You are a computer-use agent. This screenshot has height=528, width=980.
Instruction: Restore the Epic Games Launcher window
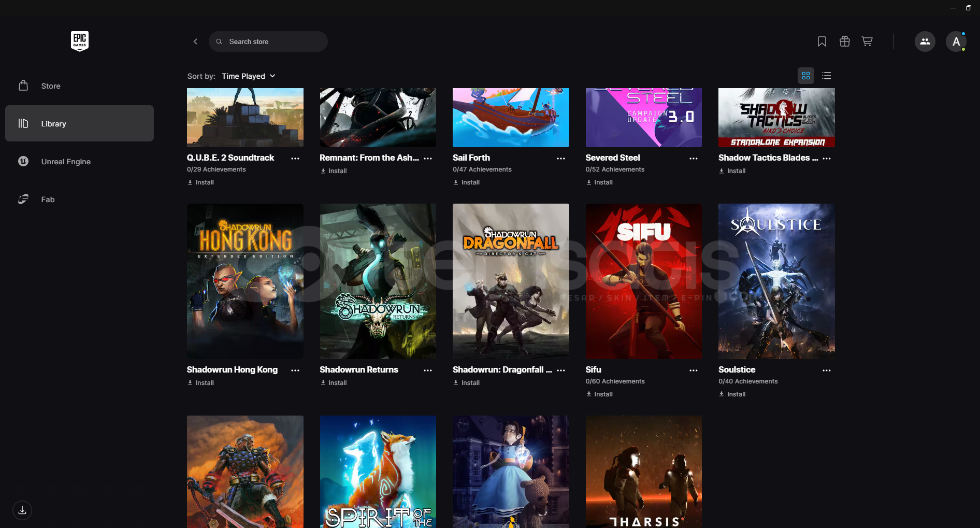pyautogui.click(x=969, y=8)
